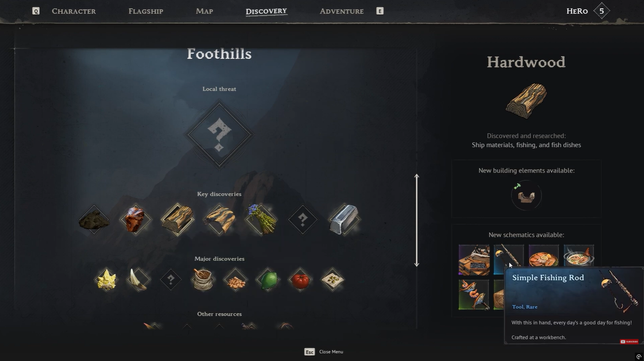
Task: Click the Esc Close Menu button
Action: (324, 352)
